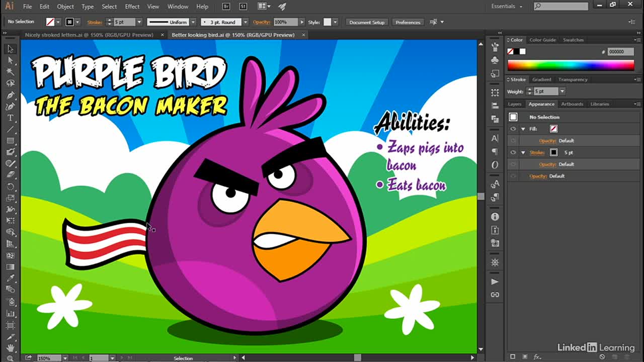Collapse the Fill attribute triangle
Viewport: 644px width, 362px height.
click(523, 129)
